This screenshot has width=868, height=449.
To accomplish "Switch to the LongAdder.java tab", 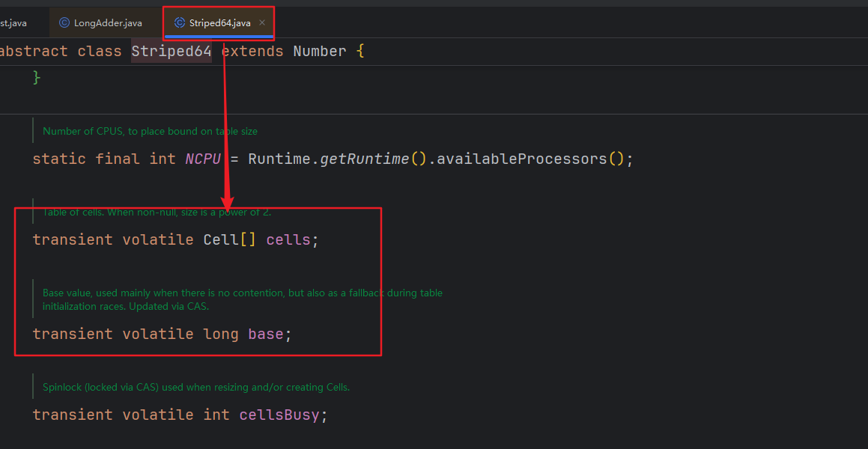I will click(107, 23).
